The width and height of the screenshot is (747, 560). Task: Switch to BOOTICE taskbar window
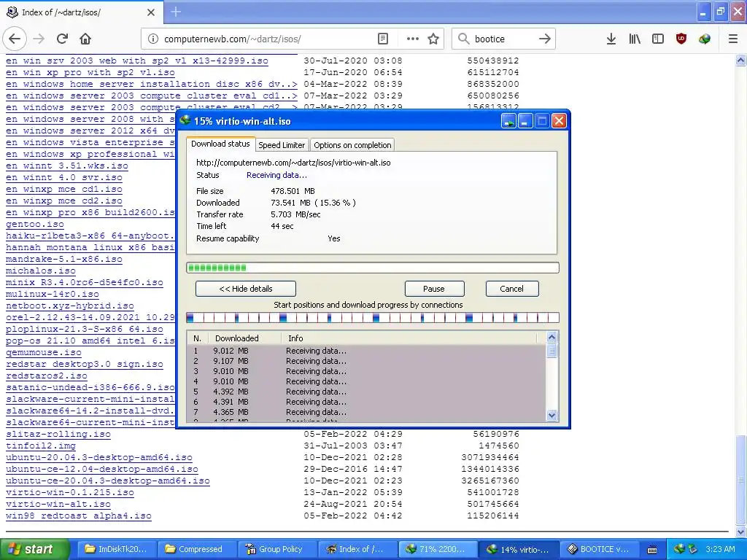point(600,550)
